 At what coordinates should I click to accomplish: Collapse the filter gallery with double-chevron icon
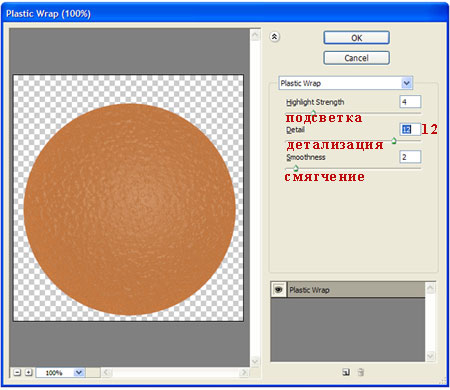[274, 37]
